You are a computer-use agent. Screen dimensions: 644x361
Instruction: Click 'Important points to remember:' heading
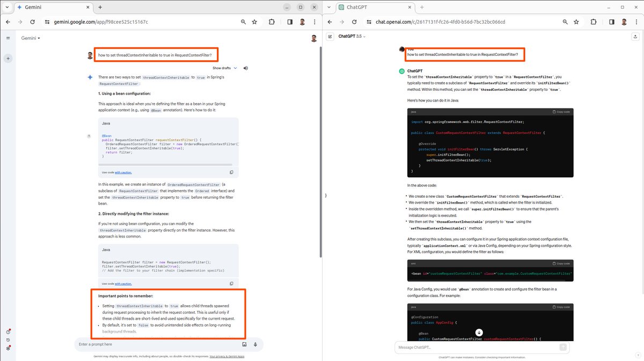[x=126, y=296]
